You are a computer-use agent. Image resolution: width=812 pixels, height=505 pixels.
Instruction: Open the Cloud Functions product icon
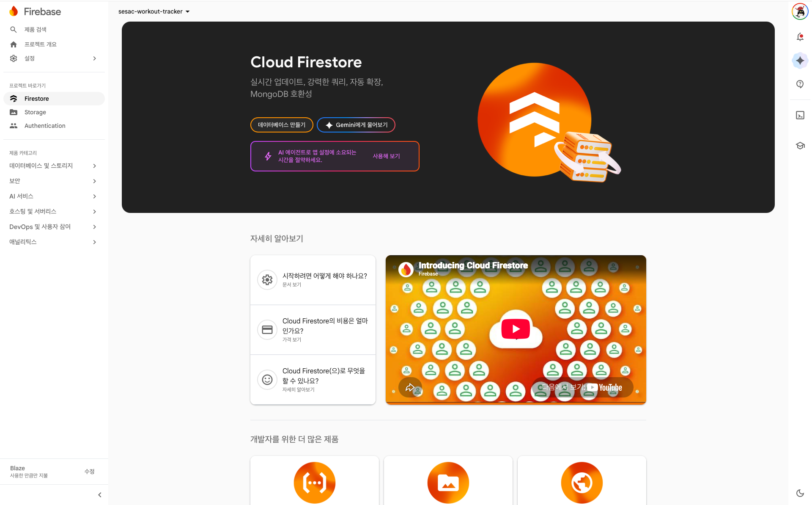point(315,483)
